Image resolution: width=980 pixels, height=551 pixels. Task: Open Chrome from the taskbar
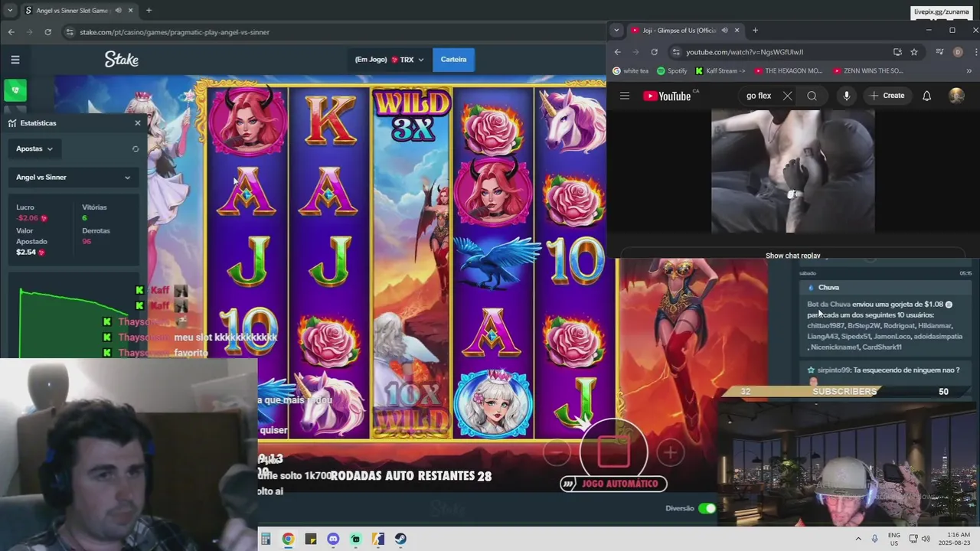(x=288, y=539)
